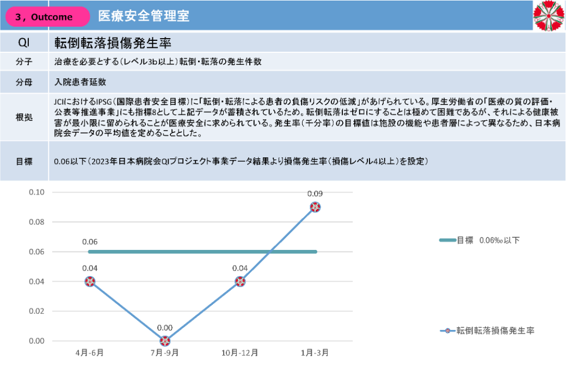Click the 根拠 row label
Image resolution: width=566 pixels, height=392 pixels.
click(x=24, y=117)
